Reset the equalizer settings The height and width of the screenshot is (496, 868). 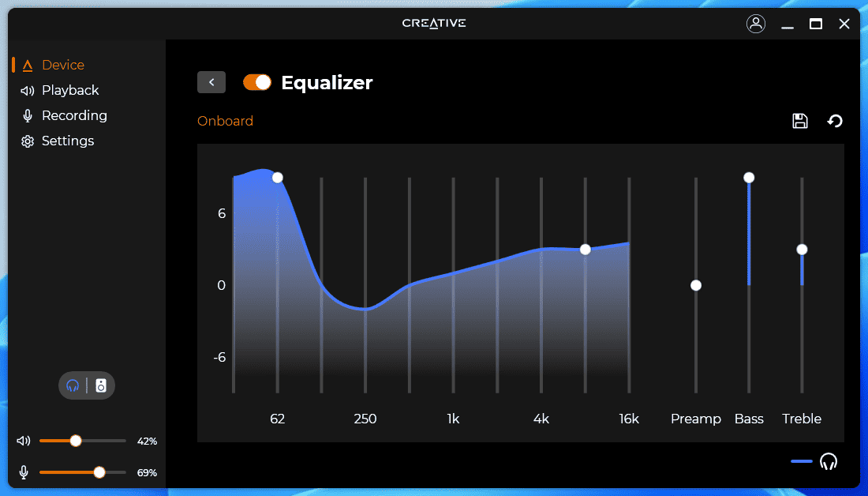835,121
